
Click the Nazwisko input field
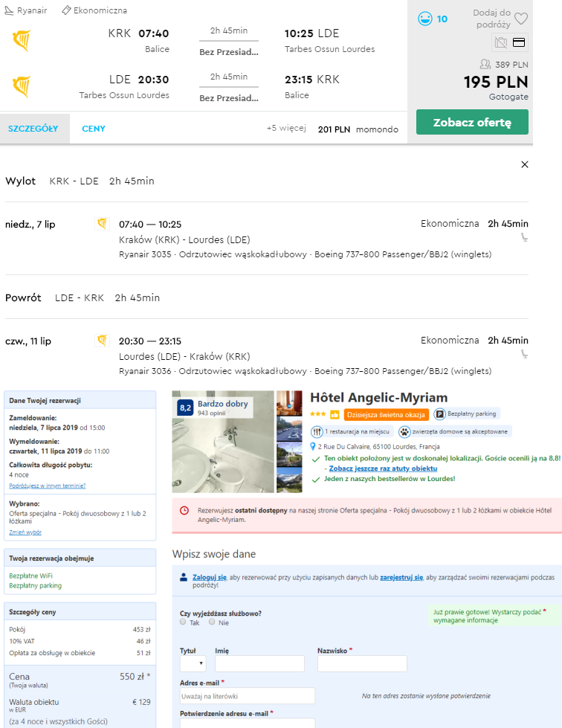pos(362,663)
